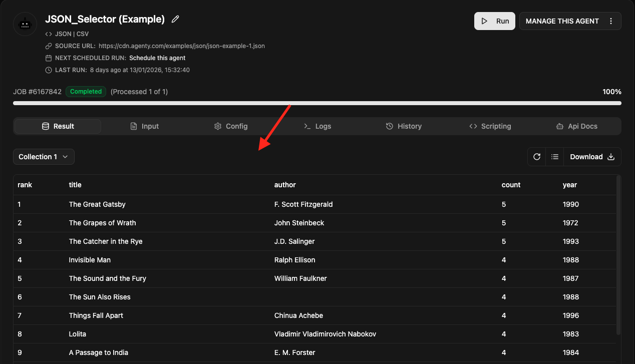Image resolution: width=635 pixels, height=364 pixels.
Task: Click the Schedule this agent link
Action: (x=157, y=58)
